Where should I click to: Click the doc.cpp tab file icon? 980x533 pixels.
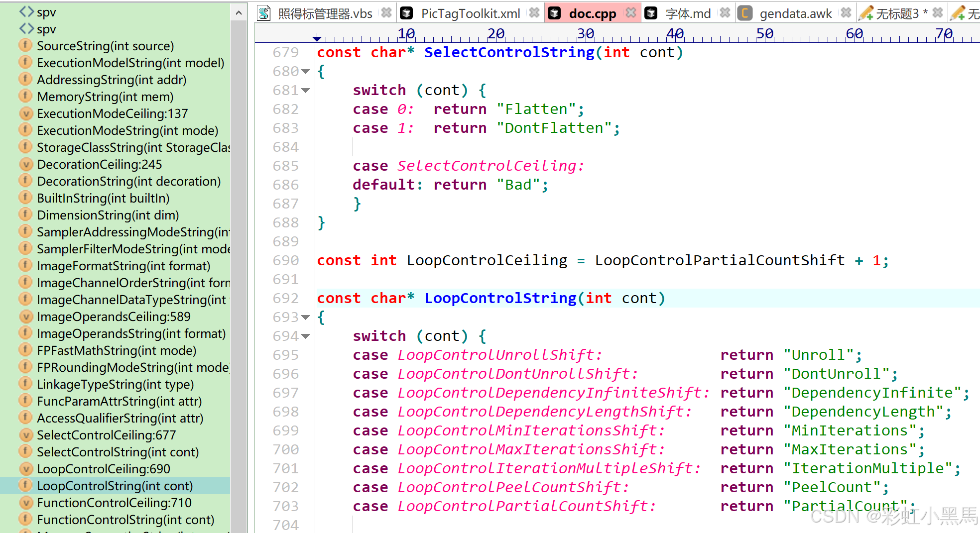click(x=554, y=13)
